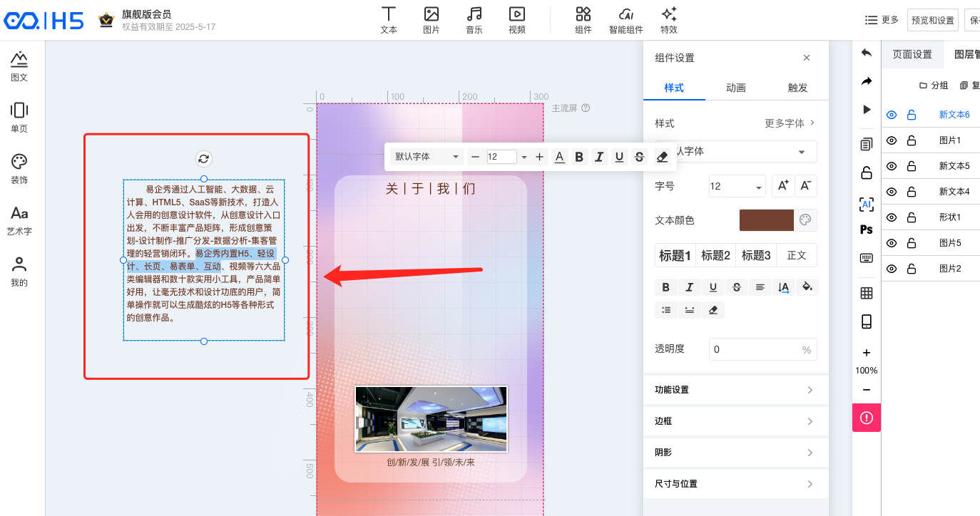The width and height of the screenshot is (980, 516).
Task: Click the crown member icon
Action: tap(106, 20)
